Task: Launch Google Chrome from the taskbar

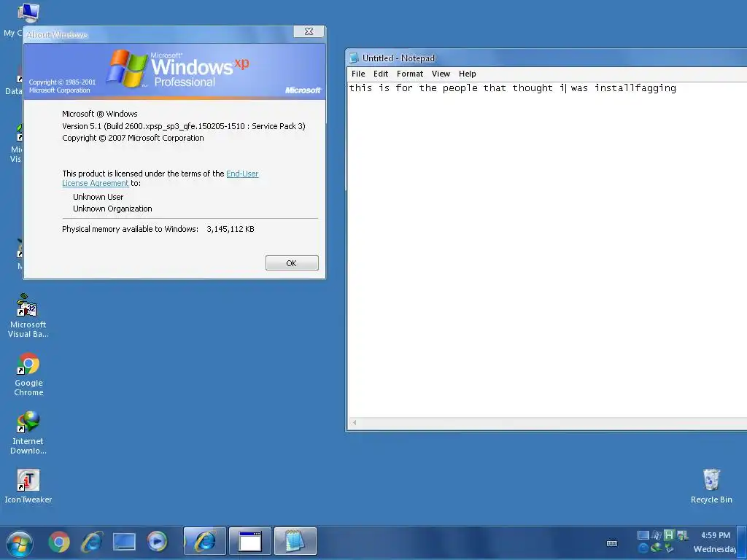Action: tap(59, 542)
